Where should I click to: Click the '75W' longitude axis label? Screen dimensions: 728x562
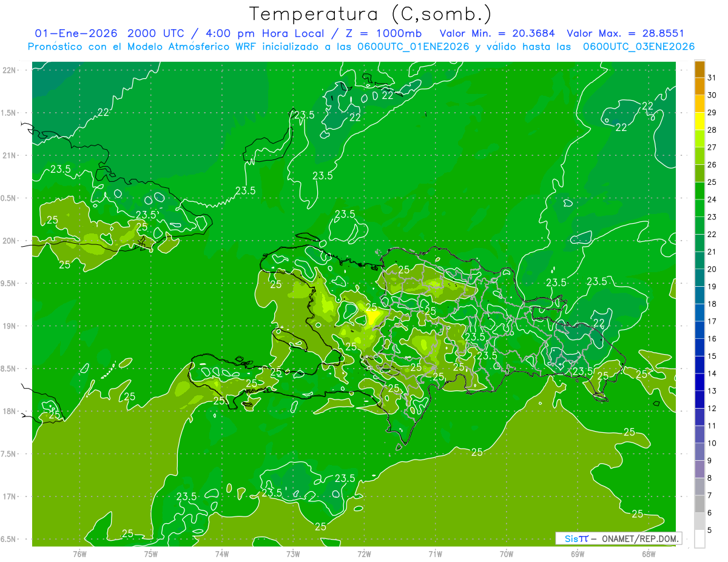[150, 554]
